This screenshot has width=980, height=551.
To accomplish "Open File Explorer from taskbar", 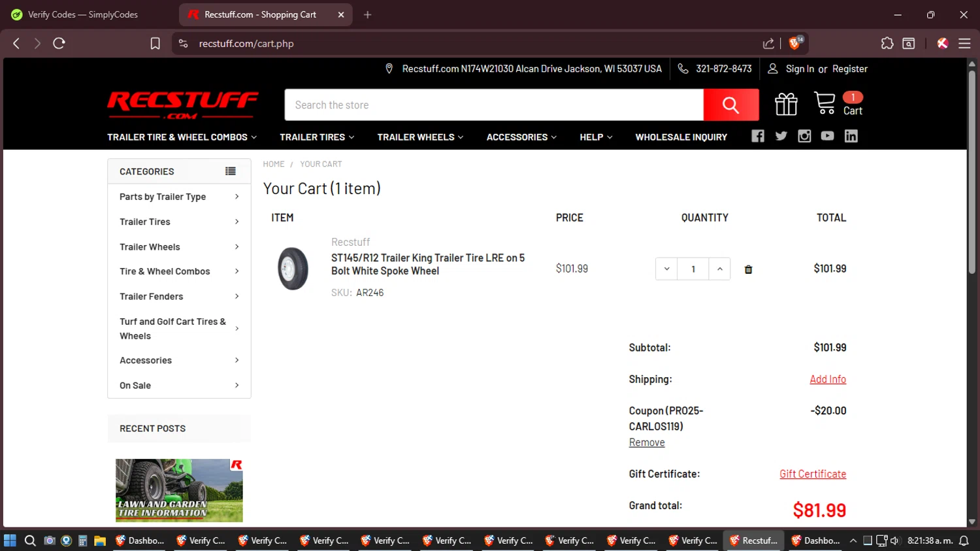I will click(100, 541).
